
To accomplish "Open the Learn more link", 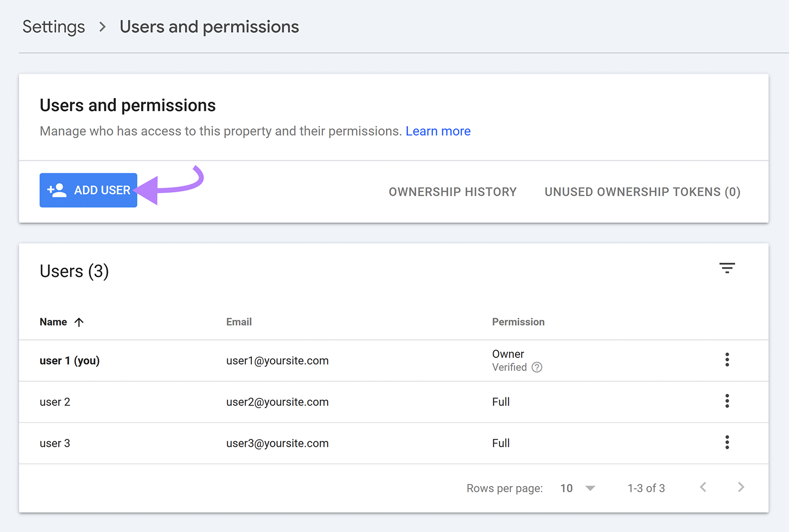I will click(438, 131).
